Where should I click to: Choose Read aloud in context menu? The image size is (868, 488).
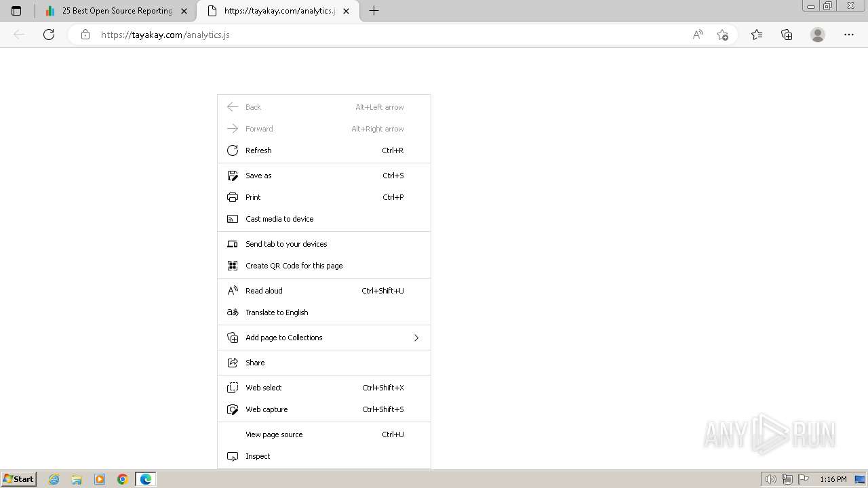pos(324,291)
